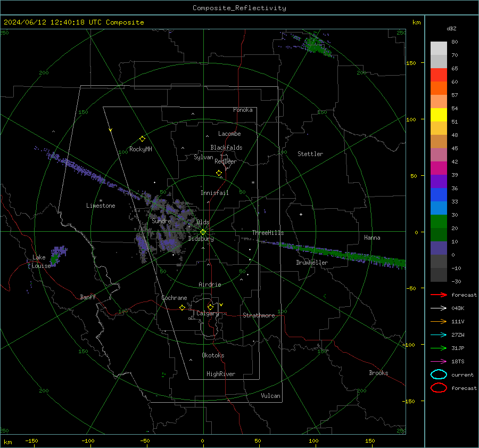479x448 pixels.
Task: Click the Drumheller label
Action: [x=312, y=263]
